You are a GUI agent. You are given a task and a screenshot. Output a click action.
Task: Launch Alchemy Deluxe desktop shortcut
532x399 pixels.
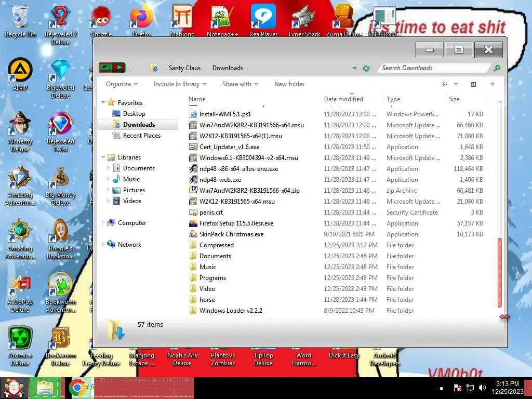coord(20,131)
